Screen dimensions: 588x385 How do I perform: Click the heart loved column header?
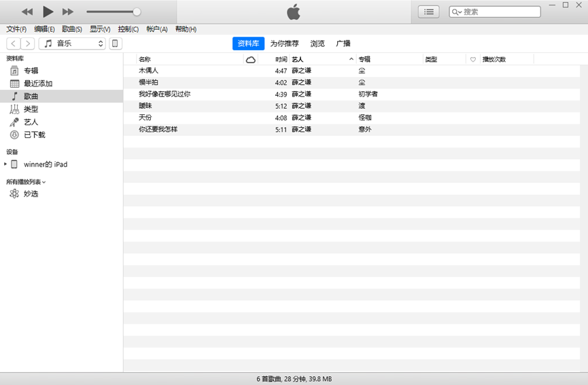(473, 59)
